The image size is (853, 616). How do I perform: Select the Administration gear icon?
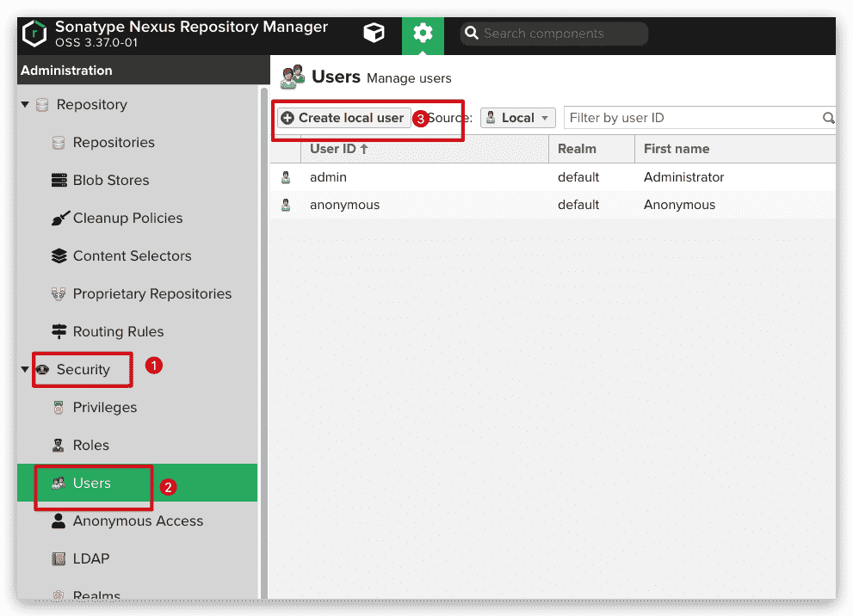click(x=423, y=34)
